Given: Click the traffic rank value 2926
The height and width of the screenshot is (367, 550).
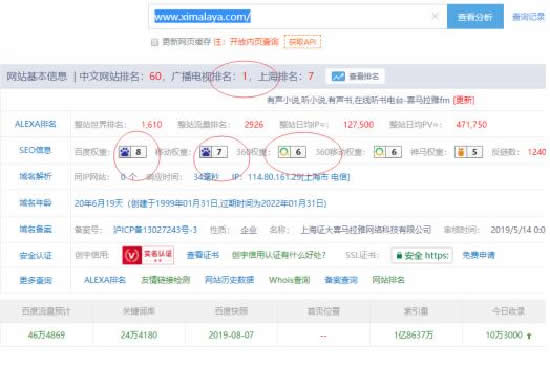Looking at the screenshot, I should pyautogui.click(x=254, y=125).
